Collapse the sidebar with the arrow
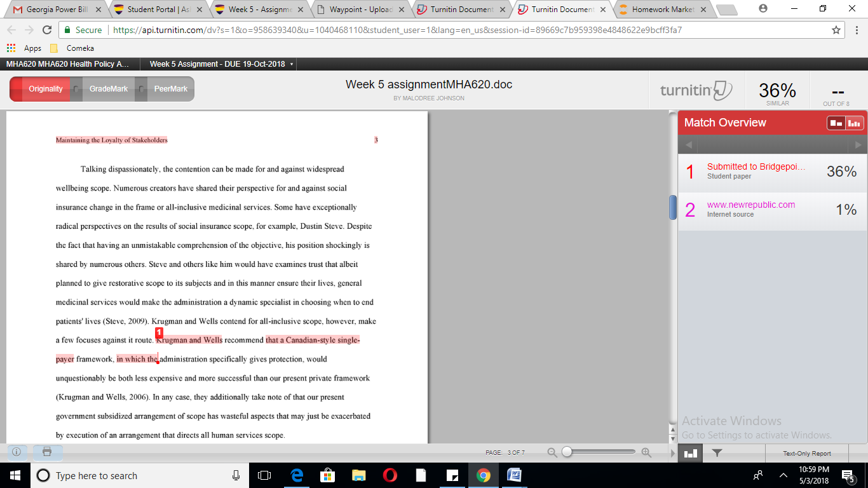 point(672,453)
